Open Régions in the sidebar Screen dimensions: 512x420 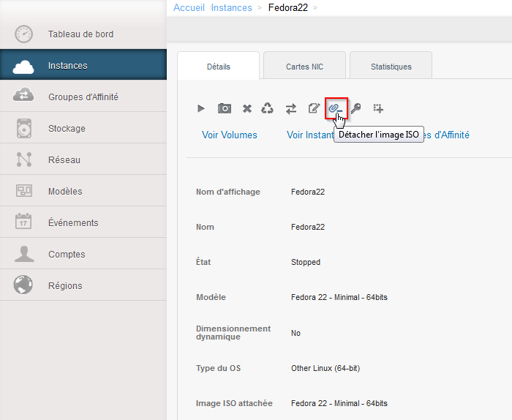point(65,286)
